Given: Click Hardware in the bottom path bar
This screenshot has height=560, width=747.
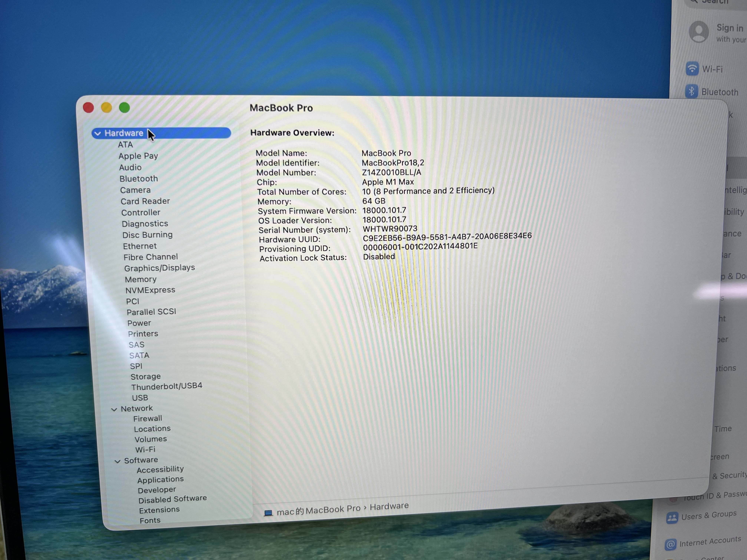Looking at the screenshot, I should pyautogui.click(x=389, y=506).
